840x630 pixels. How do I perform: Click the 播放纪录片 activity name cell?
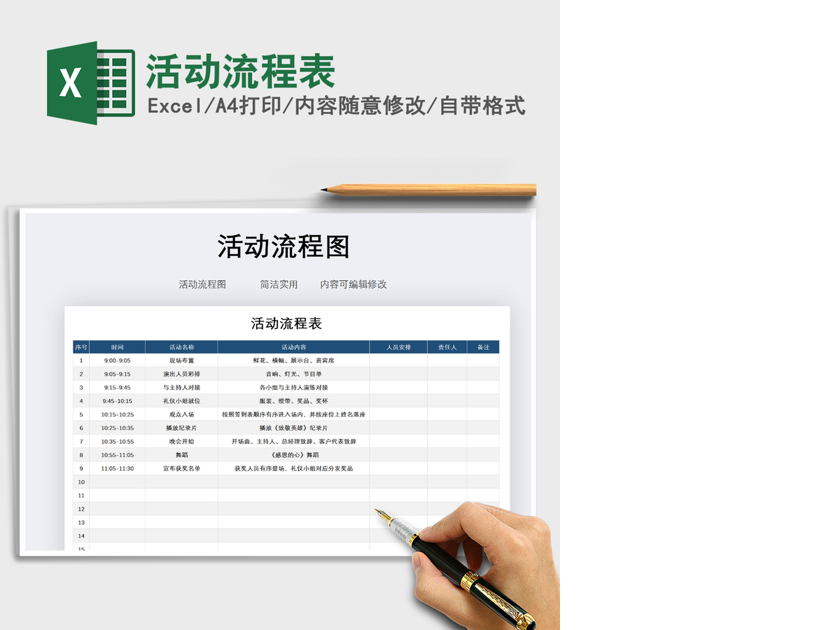(x=181, y=428)
